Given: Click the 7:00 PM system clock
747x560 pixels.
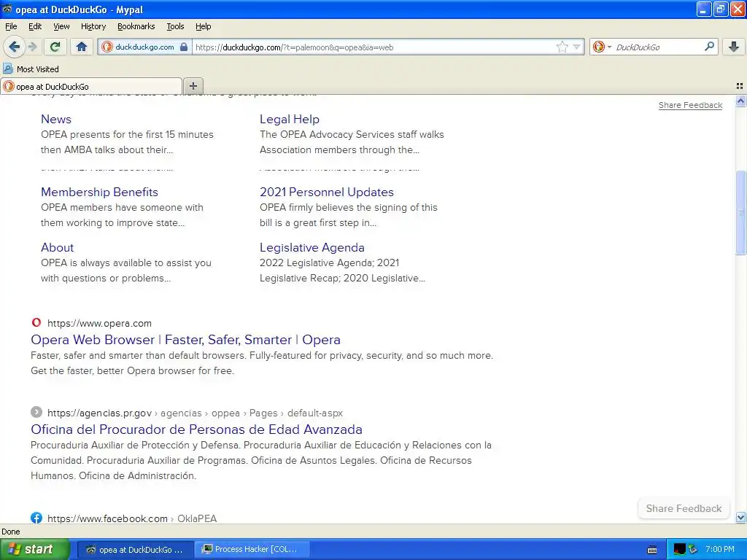Looking at the screenshot, I should [720, 549].
